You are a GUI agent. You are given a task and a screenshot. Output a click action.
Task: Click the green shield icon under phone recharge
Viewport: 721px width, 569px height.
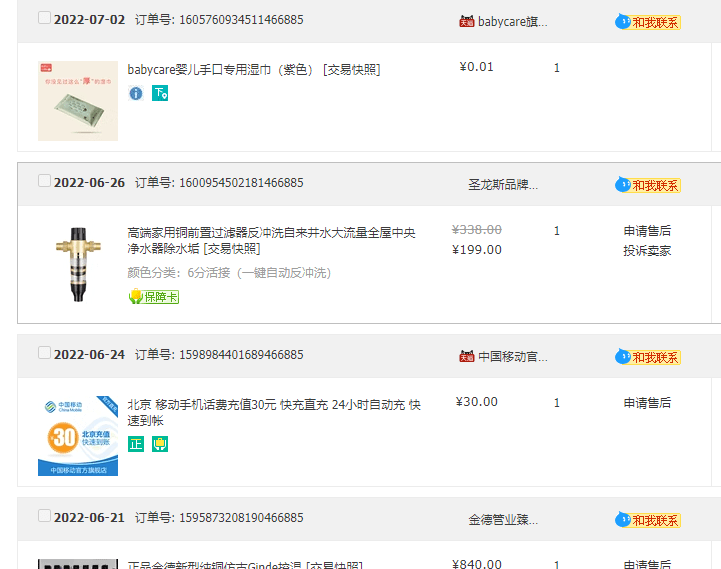(160, 444)
